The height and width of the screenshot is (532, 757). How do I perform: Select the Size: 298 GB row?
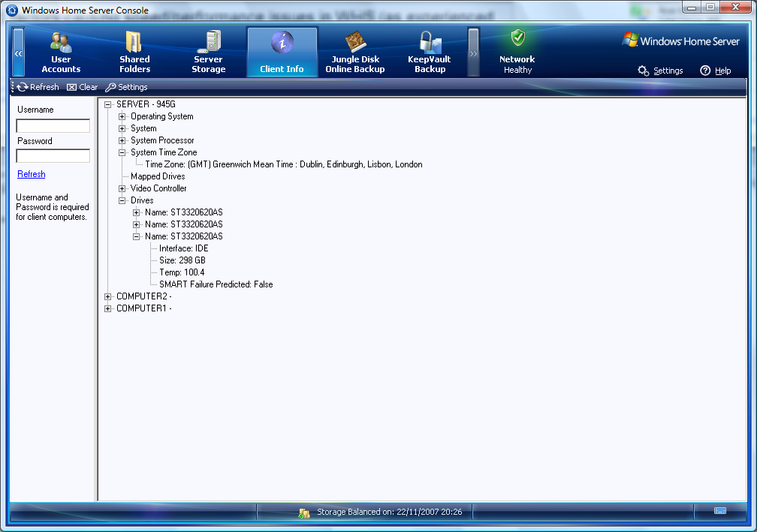tap(182, 260)
